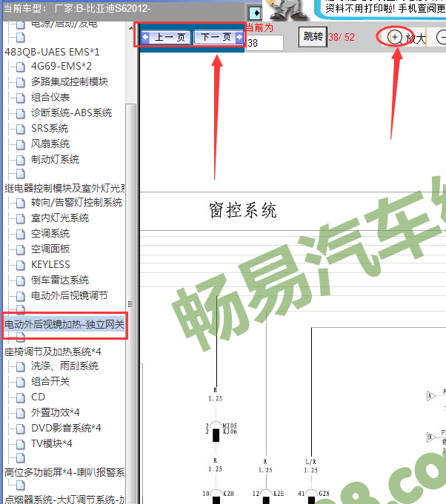446x504 pixels.
Task: Open the TV模块*4 entry
Action: pos(51,443)
